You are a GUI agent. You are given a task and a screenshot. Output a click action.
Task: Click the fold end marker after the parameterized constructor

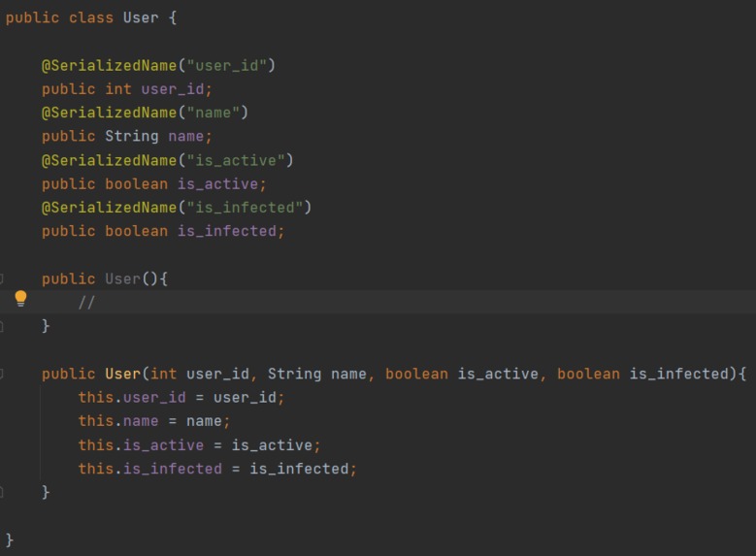[1, 492]
